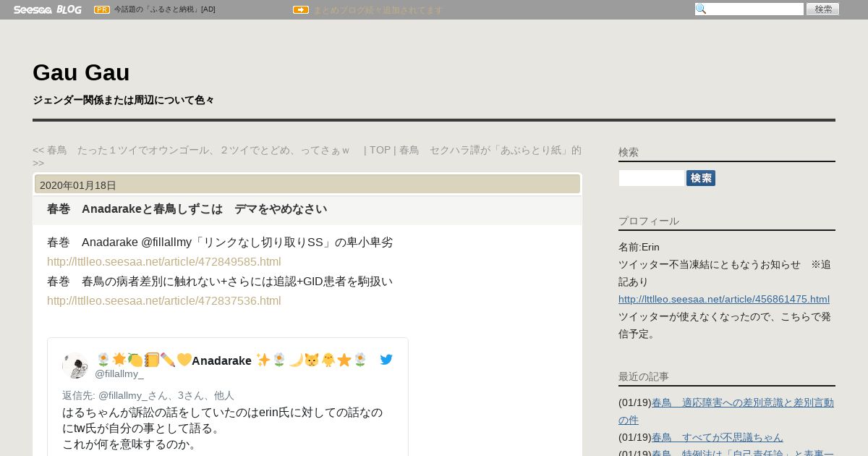Open the Twitter bird icon in tweet
Screen dimensions: 868x456
pos(386,359)
